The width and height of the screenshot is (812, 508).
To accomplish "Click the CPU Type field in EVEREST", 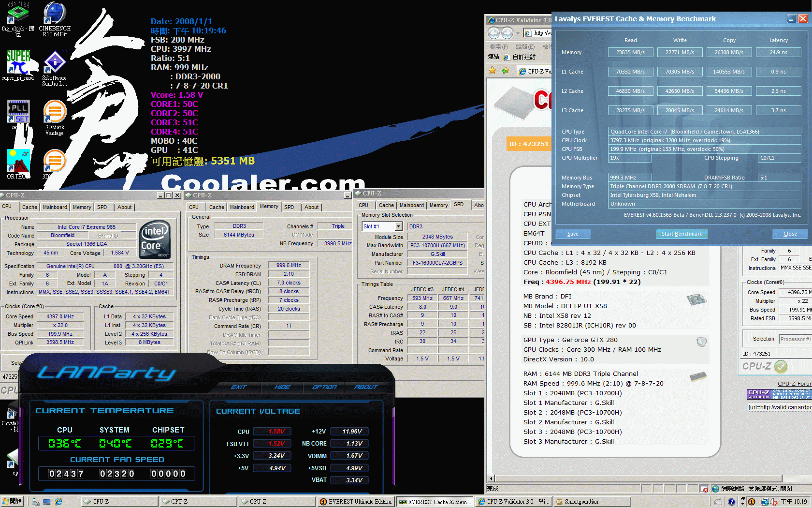I will coord(704,132).
